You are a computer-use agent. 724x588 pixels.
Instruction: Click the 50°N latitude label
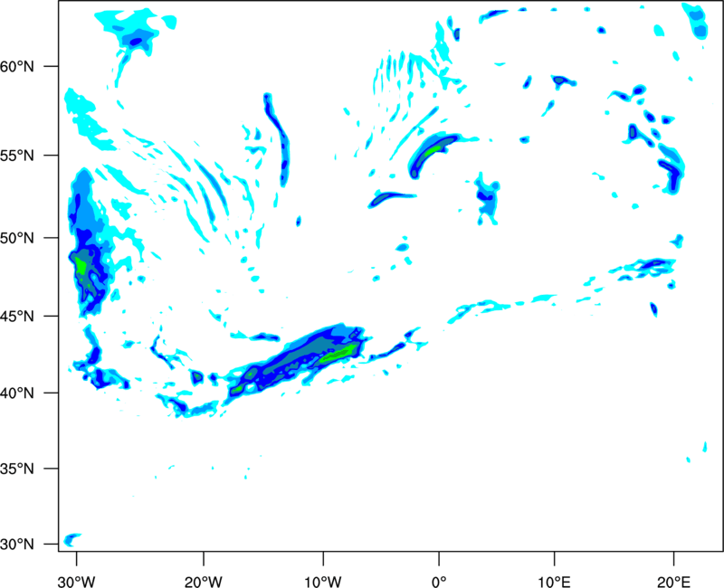click(x=17, y=238)
